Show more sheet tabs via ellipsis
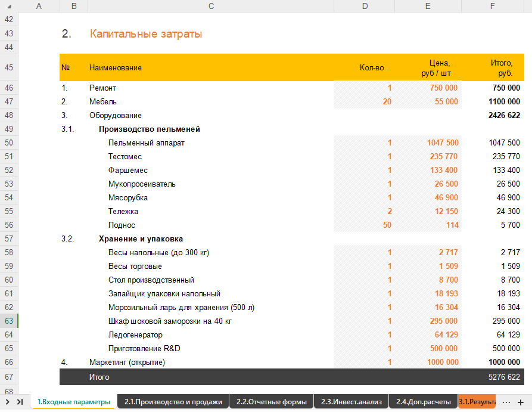The height and width of the screenshot is (412, 532). (x=506, y=402)
